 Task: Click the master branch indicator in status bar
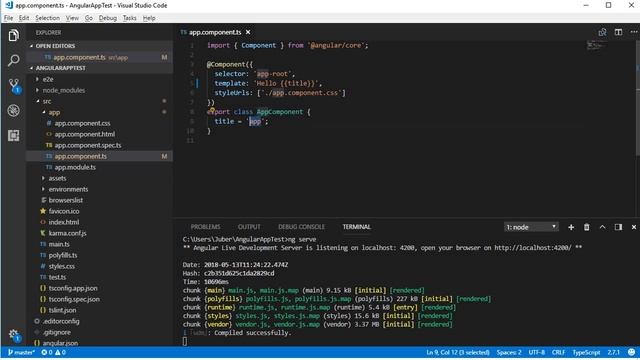pyautogui.click(x=21, y=352)
